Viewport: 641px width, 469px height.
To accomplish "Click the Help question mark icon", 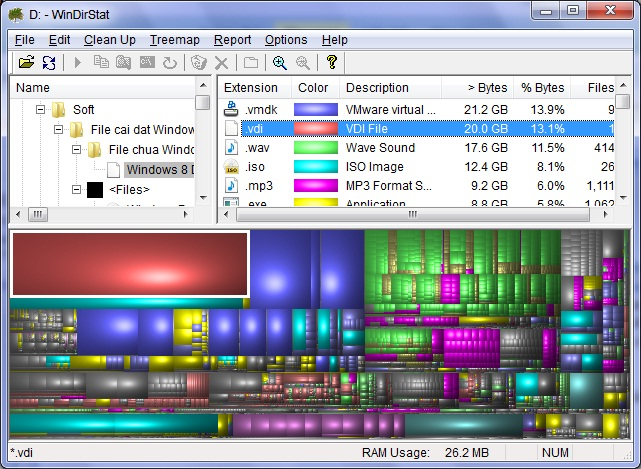I will click(x=332, y=62).
